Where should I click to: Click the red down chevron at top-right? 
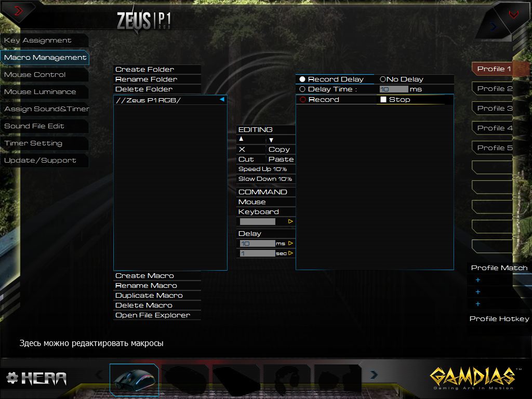(x=513, y=15)
